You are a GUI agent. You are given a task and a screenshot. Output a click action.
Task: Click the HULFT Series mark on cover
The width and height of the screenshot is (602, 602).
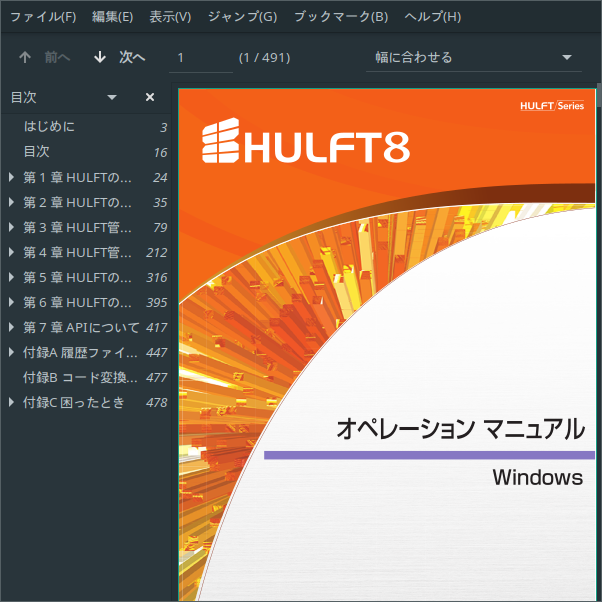click(552, 106)
